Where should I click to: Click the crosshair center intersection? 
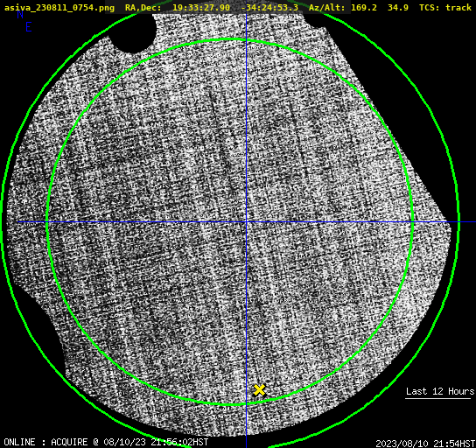(246, 222)
